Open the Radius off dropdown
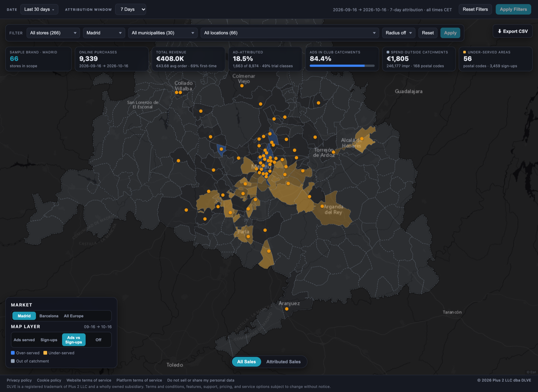 [398, 33]
